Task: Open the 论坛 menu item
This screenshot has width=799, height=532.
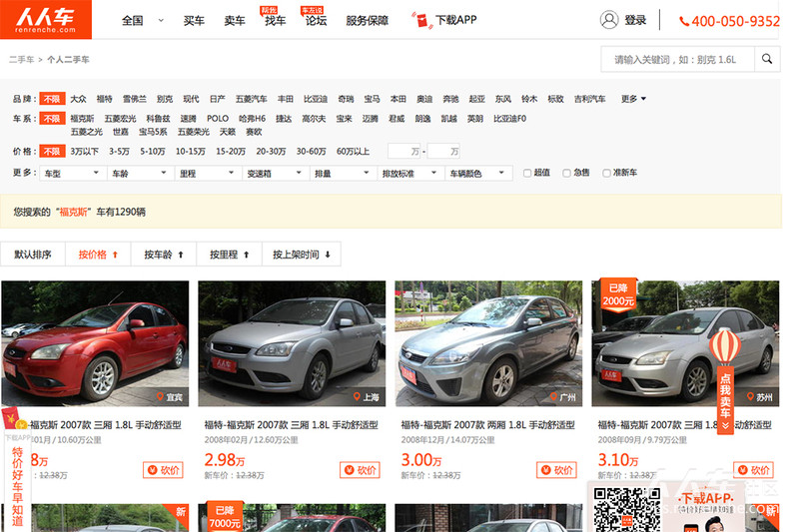Action: [316, 20]
